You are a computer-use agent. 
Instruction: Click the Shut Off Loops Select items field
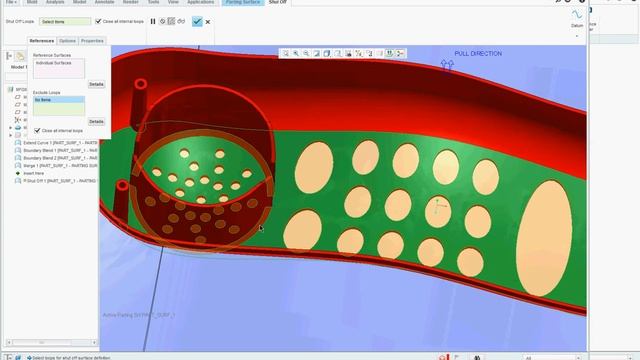tap(65, 22)
